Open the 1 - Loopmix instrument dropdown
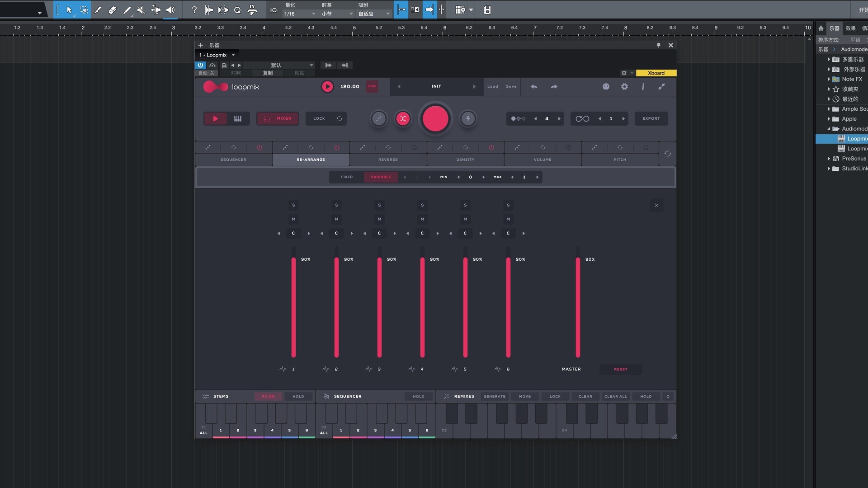Viewport: 868px width, 488px height. 217,55
